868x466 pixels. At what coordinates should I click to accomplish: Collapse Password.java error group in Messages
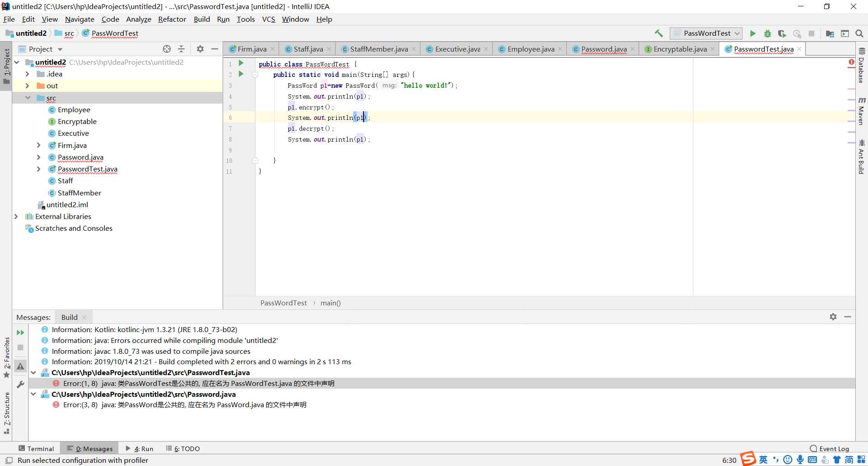click(33, 394)
